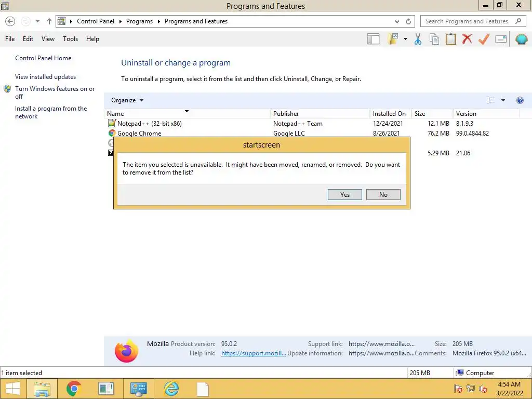
Task: Click the Cut scissors icon
Action: coord(418,39)
